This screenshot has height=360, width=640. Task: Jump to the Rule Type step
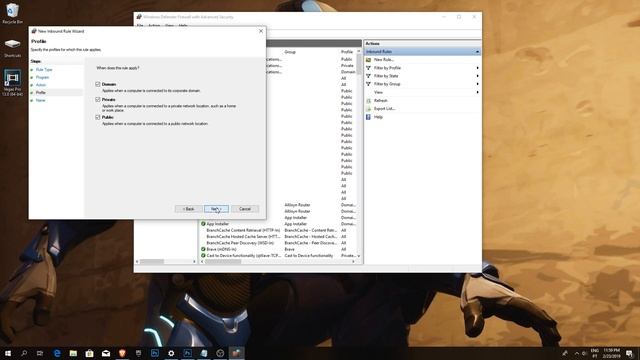pyautogui.click(x=44, y=70)
